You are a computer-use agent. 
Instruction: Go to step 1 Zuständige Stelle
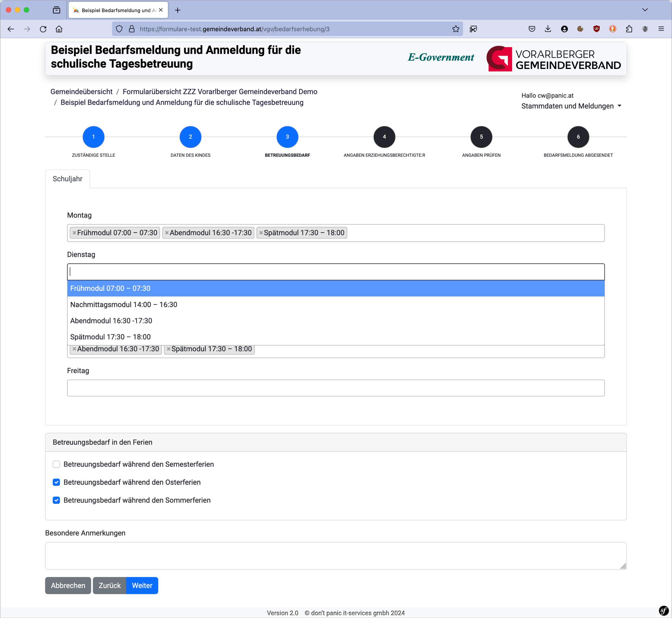pyautogui.click(x=94, y=137)
